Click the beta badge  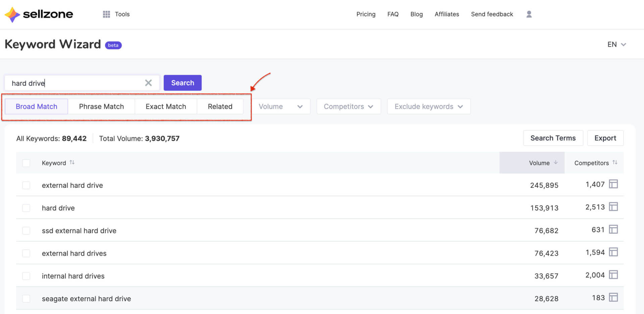[x=113, y=45]
